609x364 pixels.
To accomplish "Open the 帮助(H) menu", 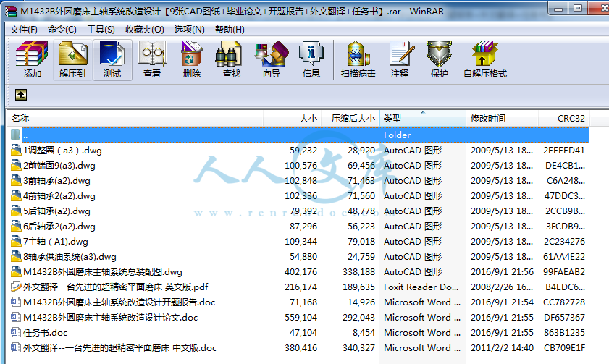I will (230, 30).
